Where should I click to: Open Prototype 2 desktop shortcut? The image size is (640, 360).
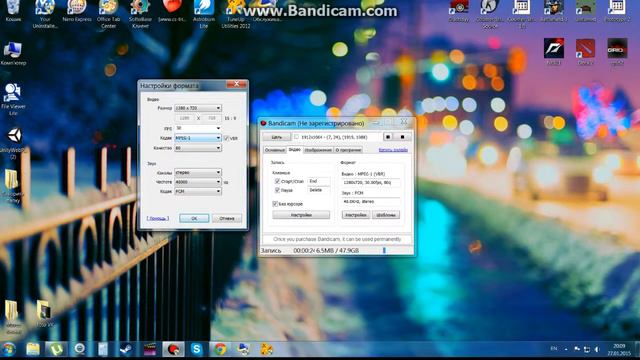click(x=617, y=10)
